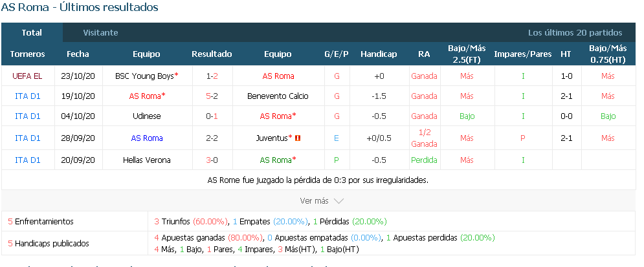Viewport: 644px width, 267px height.
Task: Open the UEFA EL tournament link
Action: [x=28, y=76]
